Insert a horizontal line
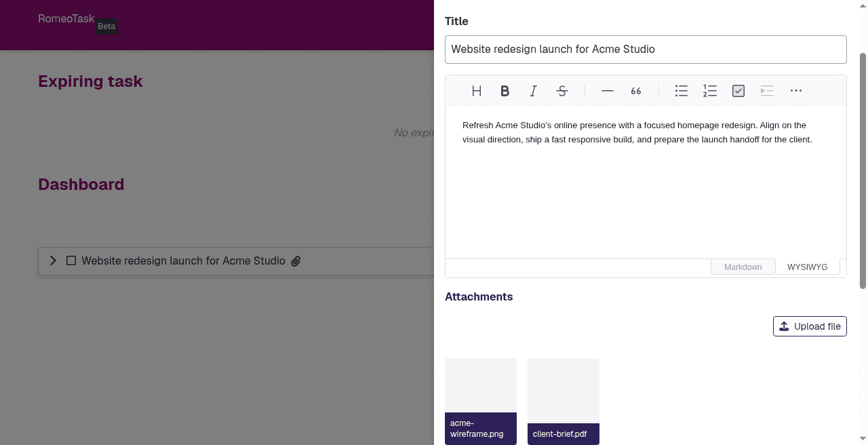The image size is (868, 445). pos(608,91)
